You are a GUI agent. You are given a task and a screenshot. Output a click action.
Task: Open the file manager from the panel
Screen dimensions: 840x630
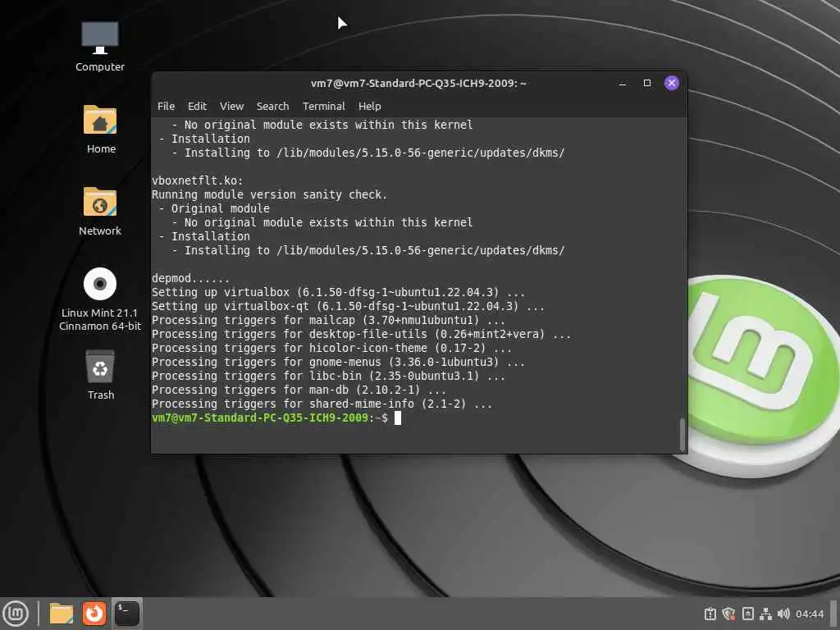(62, 614)
